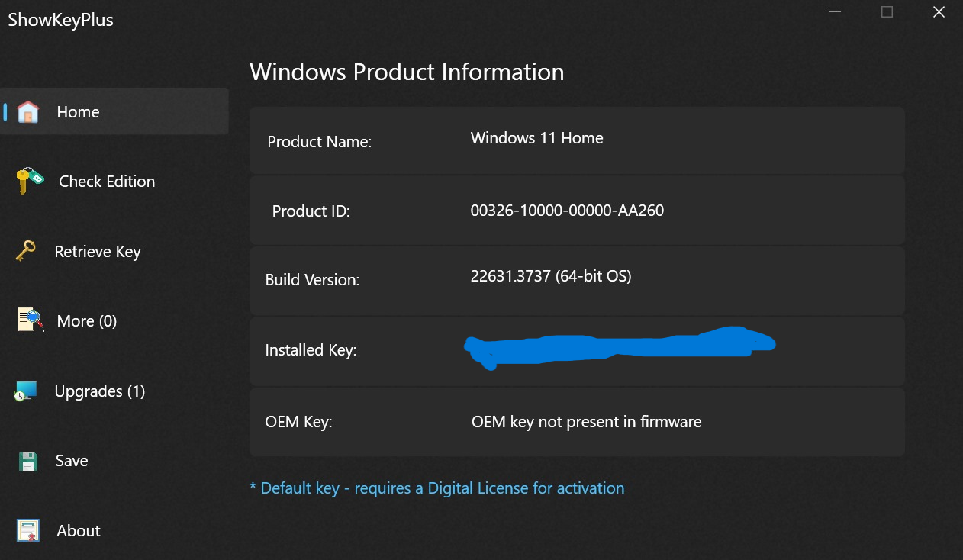The width and height of the screenshot is (963, 560).
Task: Navigate to the Check Edition section
Action: click(106, 181)
